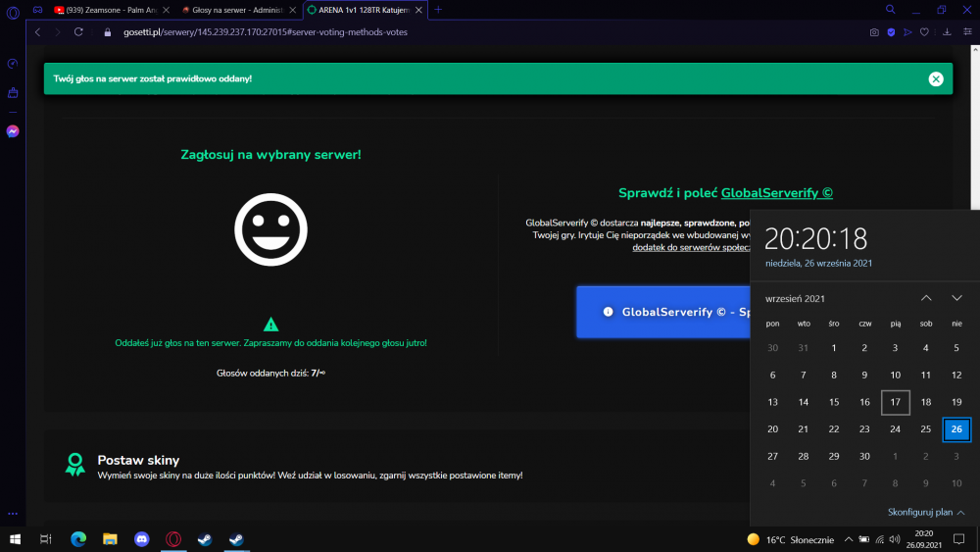The height and width of the screenshot is (552, 980).
Task: Select September 26 in the calendar
Action: tap(956, 428)
